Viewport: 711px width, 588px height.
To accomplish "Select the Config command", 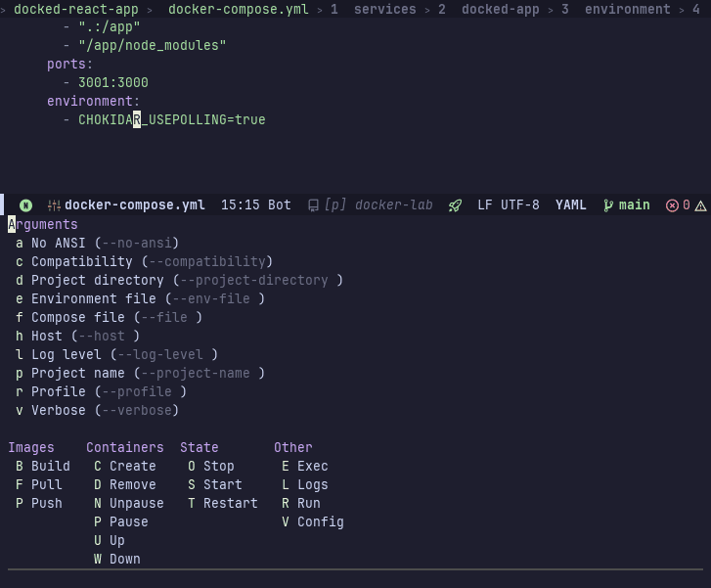I will [x=312, y=522].
